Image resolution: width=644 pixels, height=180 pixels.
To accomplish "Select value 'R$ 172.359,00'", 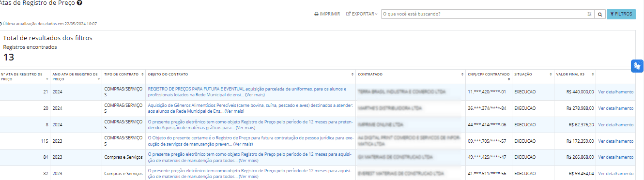I will pyautogui.click(x=581, y=141).
